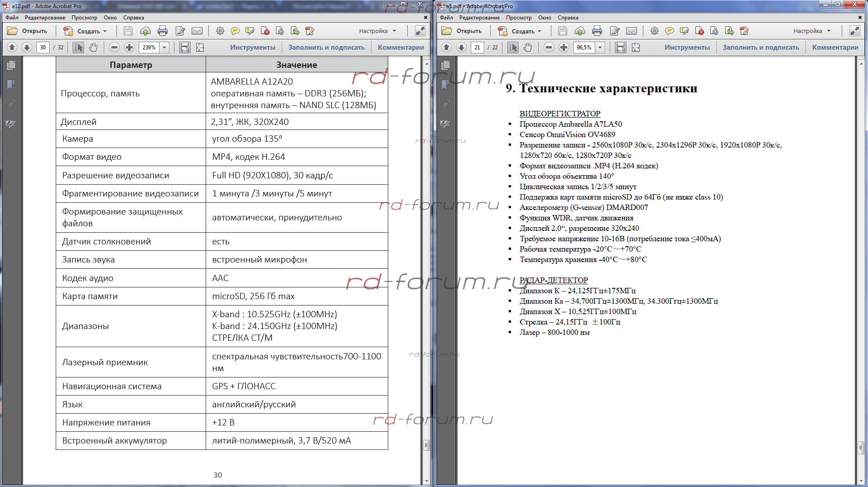
Task: Expand the Настройка dropdown in the a12.pdf window
Action: (x=377, y=31)
